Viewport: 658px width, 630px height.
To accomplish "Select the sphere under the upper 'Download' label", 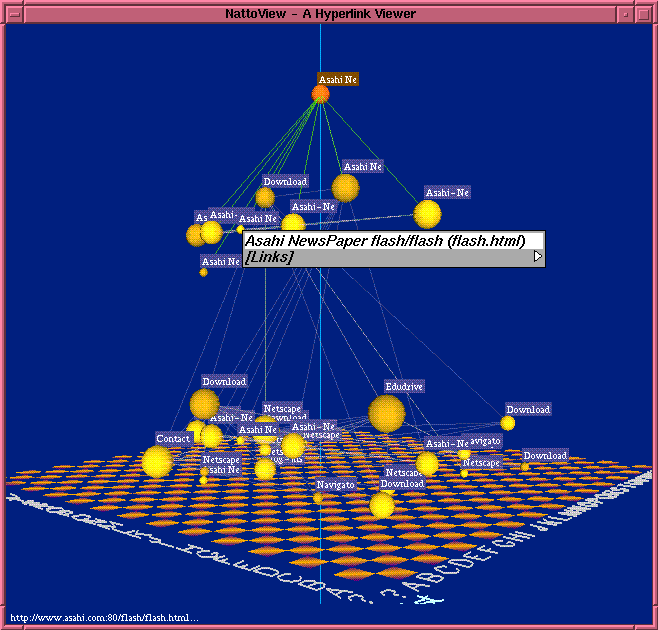I will (265, 198).
